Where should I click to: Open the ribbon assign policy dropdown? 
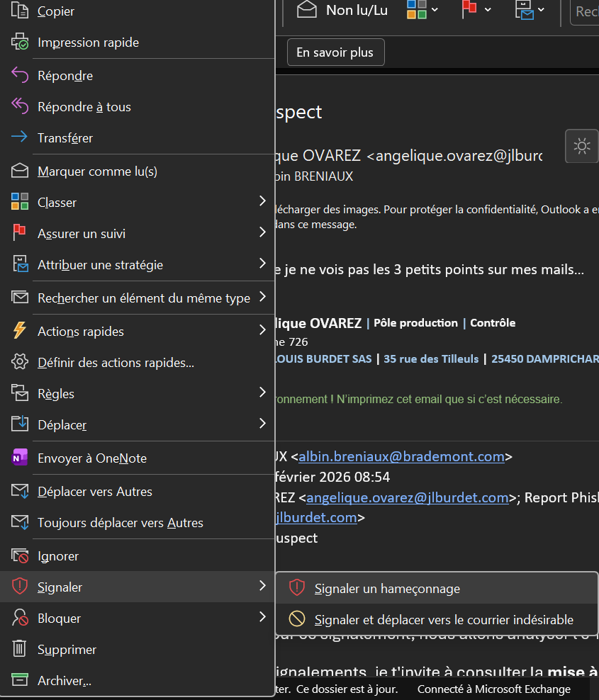tap(542, 10)
